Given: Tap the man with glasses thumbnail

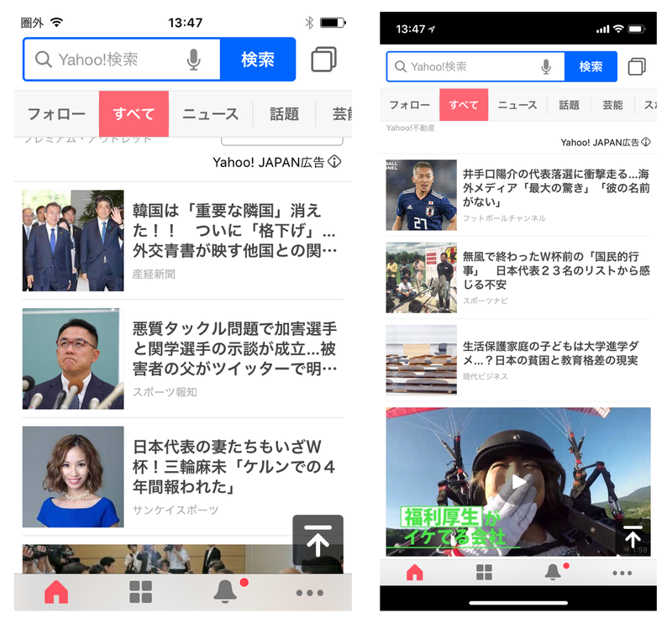Looking at the screenshot, I should 73,359.
